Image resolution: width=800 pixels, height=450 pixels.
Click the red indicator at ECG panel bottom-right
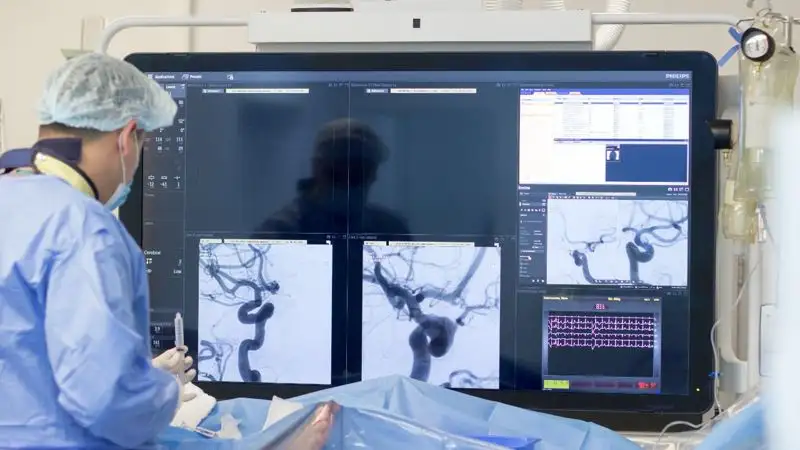pos(647,384)
